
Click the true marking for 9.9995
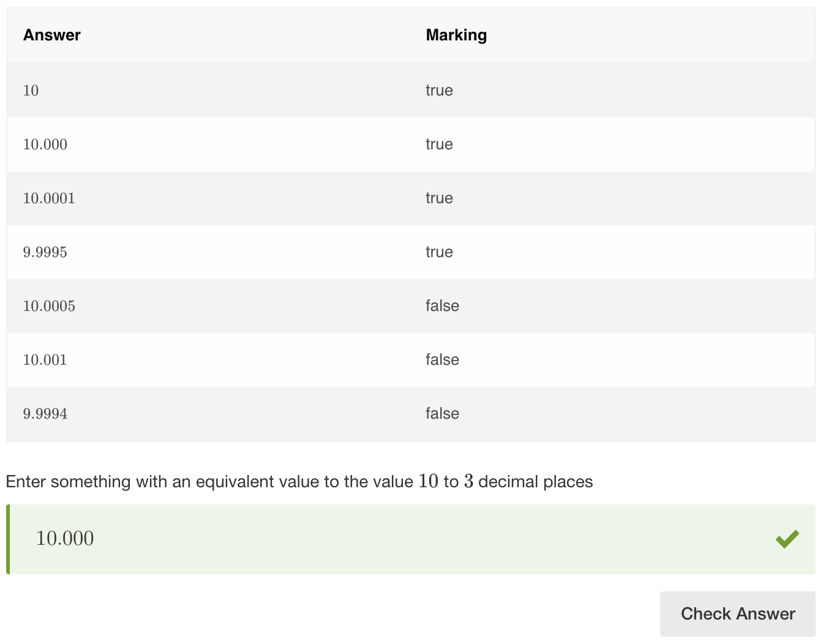pyautogui.click(x=439, y=252)
